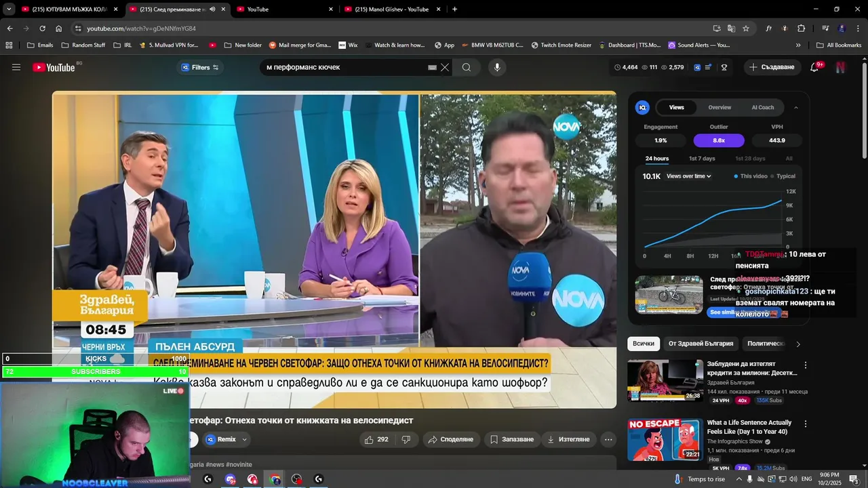Open the tab search dropdown in Chrome
868x488 pixels.
[9, 9]
